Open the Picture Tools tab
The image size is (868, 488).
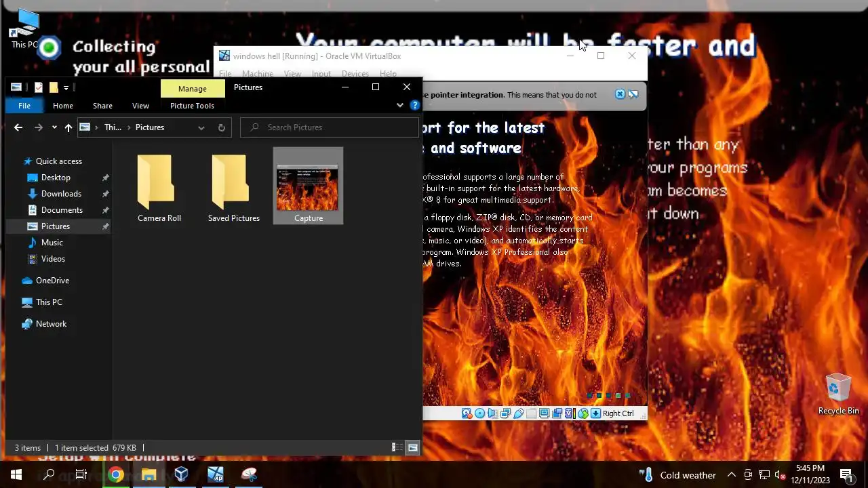click(192, 106)
